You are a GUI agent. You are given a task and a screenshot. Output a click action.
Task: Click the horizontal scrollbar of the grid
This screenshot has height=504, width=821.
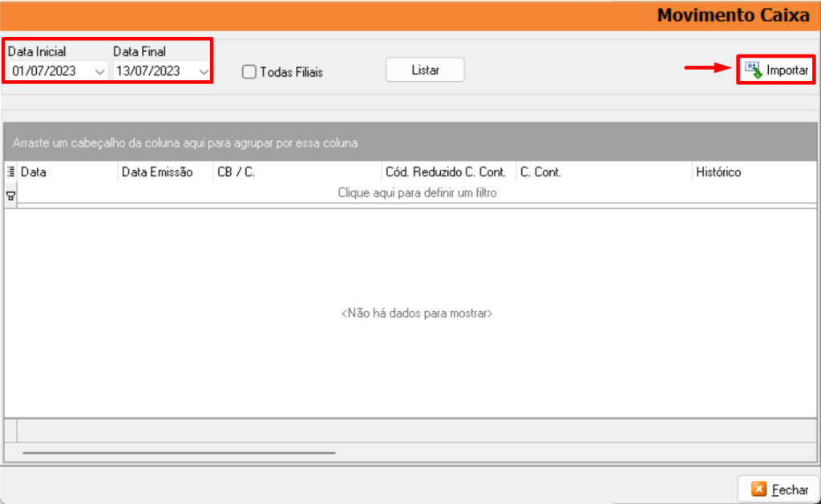(179, 453)
